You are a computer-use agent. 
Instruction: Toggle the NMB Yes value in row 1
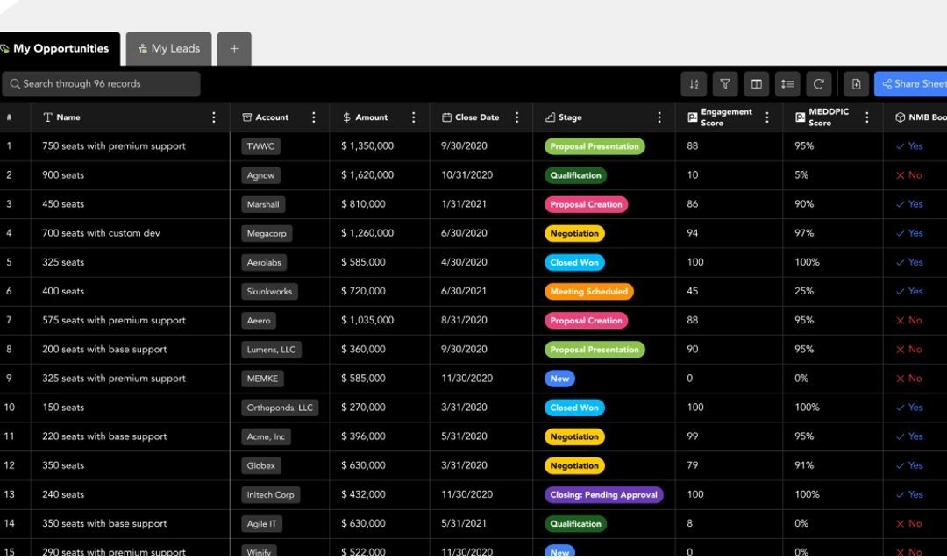pyautogui.click(x=909, y=146)
